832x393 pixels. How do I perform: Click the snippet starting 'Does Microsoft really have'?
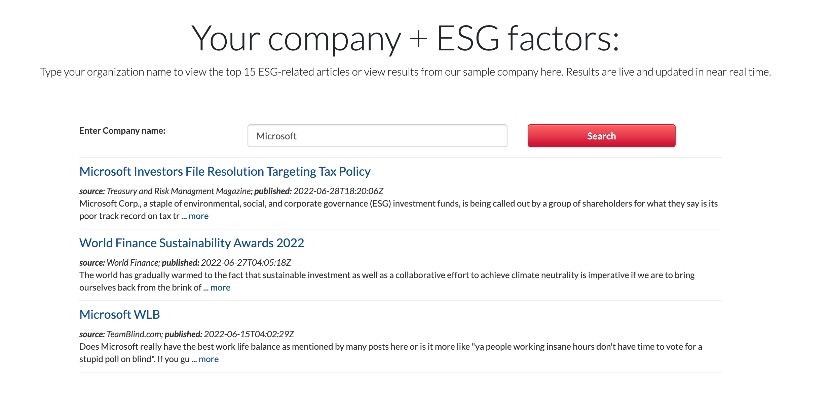391,353
